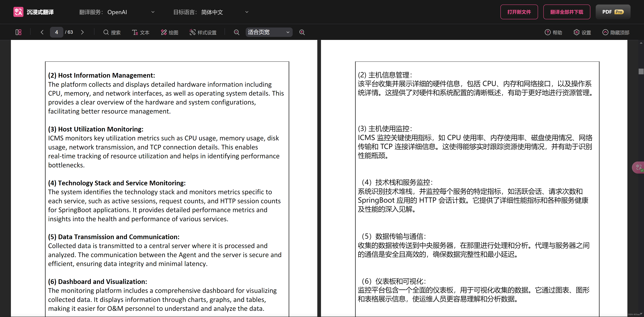Toggle hide top bar (隐藏顶部)
Screen dimensions: 644x317
(616, 32)
